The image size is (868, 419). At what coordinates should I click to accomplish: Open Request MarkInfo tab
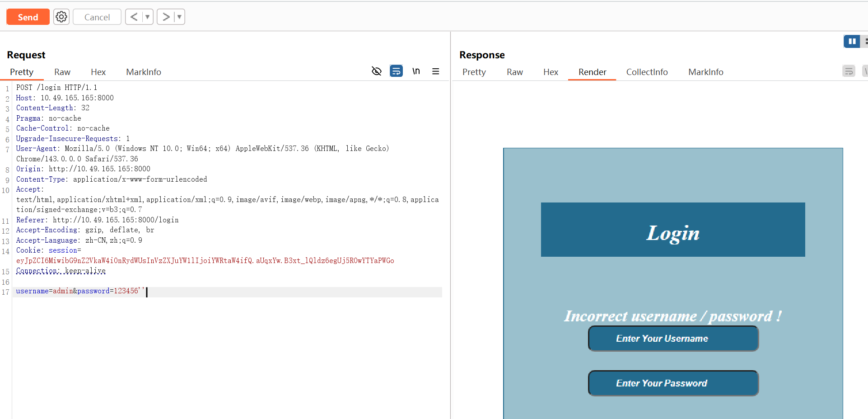(x=143, y=72)
